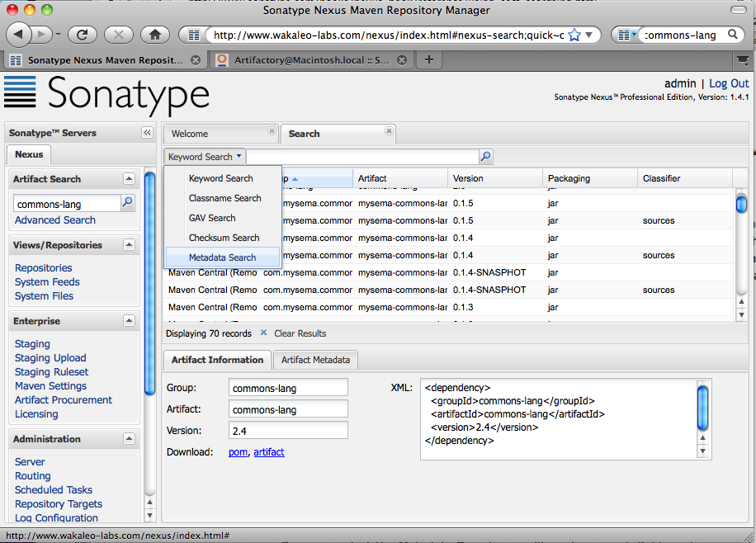The image size is (756, 543).
Task: Close the Search tab
Action: (x=389, y=130)
